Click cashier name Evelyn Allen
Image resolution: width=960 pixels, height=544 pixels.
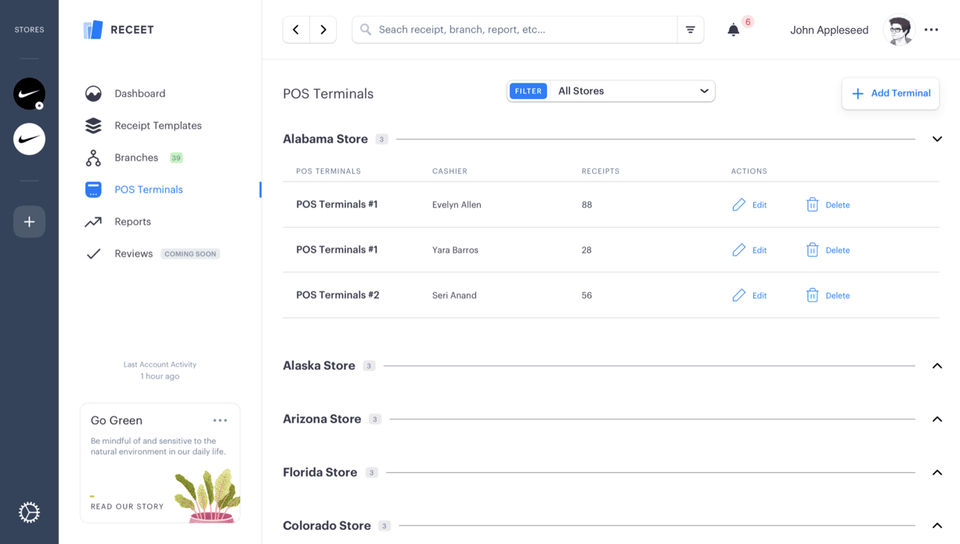coord(457,205)
